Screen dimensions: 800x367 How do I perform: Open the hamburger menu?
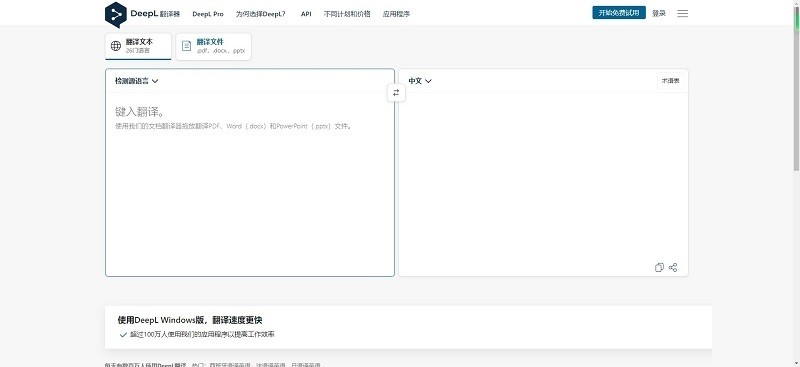[x=683, y=14]
